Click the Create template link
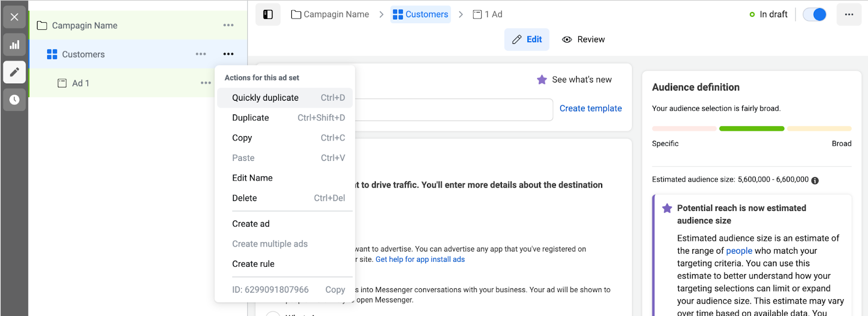 click(590, 108)
